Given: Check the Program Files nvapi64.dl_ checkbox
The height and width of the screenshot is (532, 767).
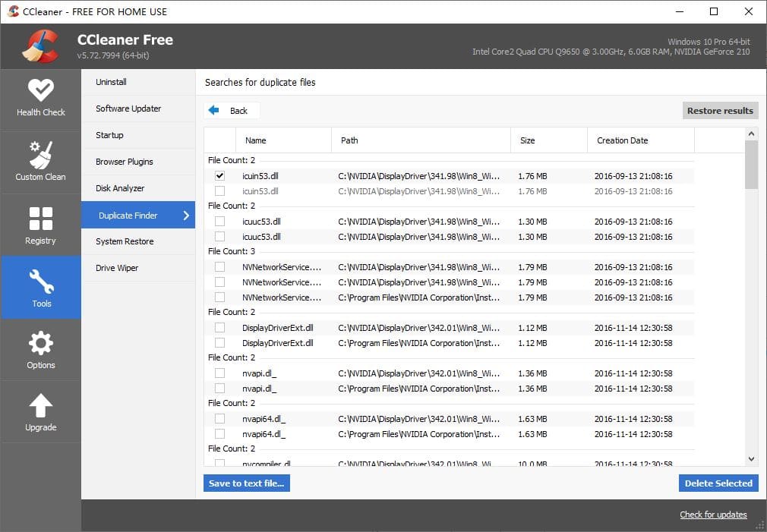Looking at the screenshot, I should [x=219, y=433].
